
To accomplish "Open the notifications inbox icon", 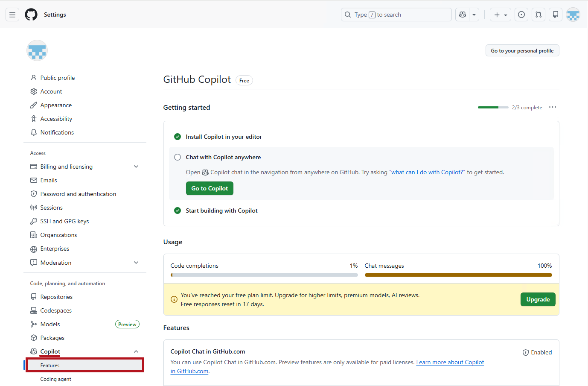I will 556,15.
